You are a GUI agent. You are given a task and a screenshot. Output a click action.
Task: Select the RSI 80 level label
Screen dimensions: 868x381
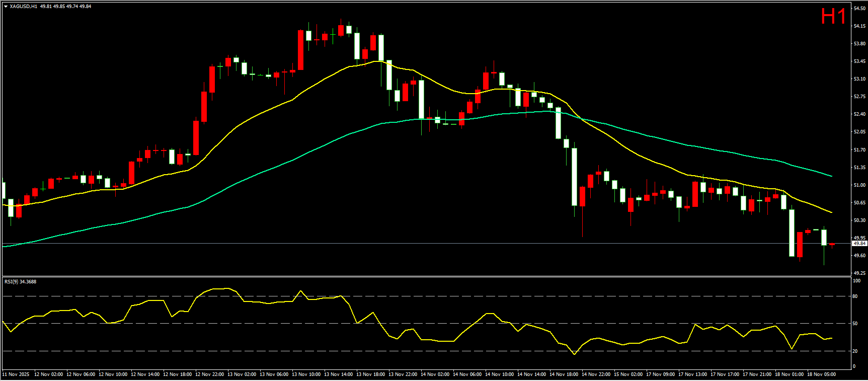point(855,296)
